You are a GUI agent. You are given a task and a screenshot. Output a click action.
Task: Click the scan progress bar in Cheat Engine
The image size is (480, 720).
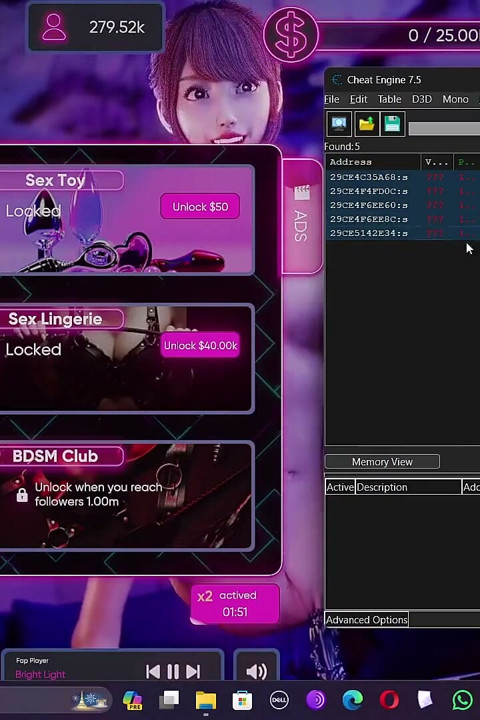pyautogui.click(x=444, y=128)
